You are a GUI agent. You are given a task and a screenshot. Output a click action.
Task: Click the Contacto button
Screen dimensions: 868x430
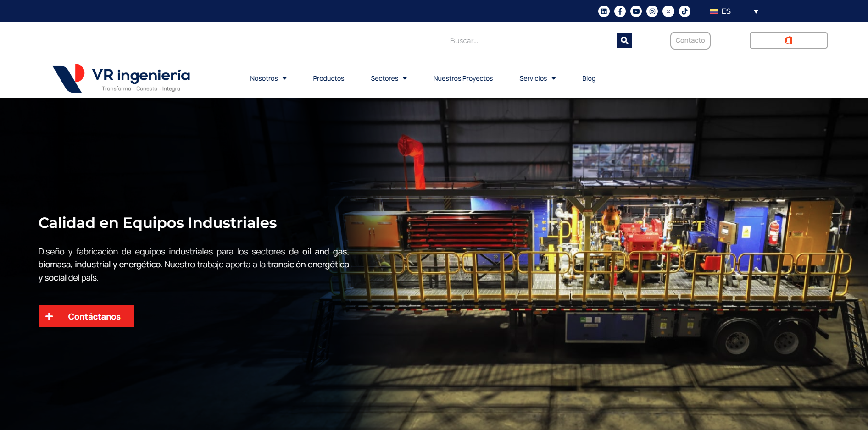pyautogui.click(x=690, y=40)
